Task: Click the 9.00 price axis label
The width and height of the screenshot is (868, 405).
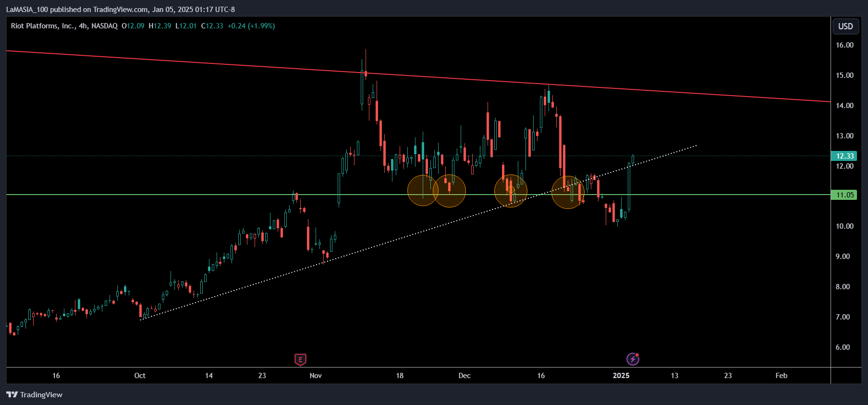Action: [843, 257]
